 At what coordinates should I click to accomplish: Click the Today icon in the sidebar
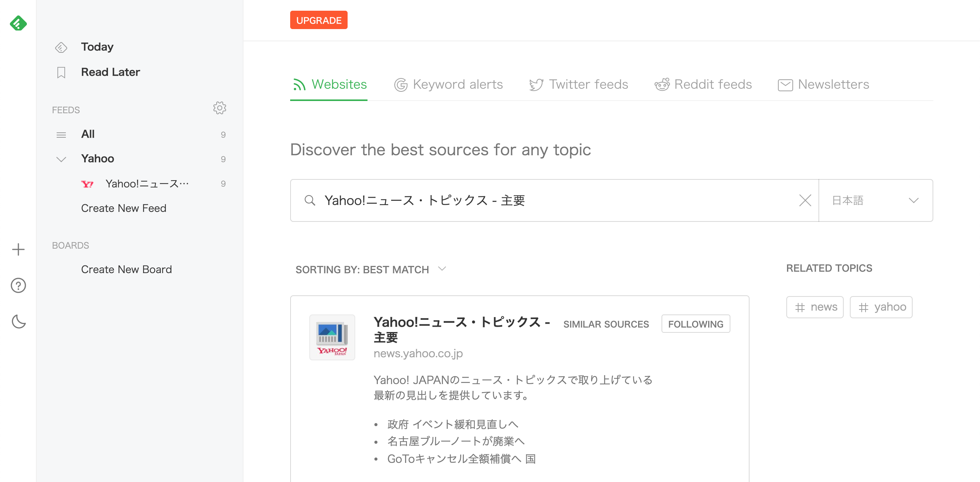click(61, 47)
